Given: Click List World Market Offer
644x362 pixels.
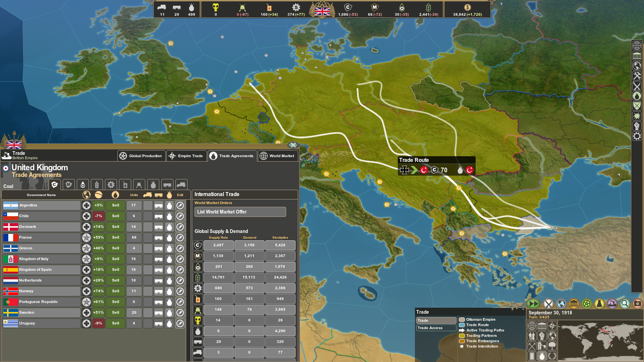Looking at the screenshot, I should [240, 212].
